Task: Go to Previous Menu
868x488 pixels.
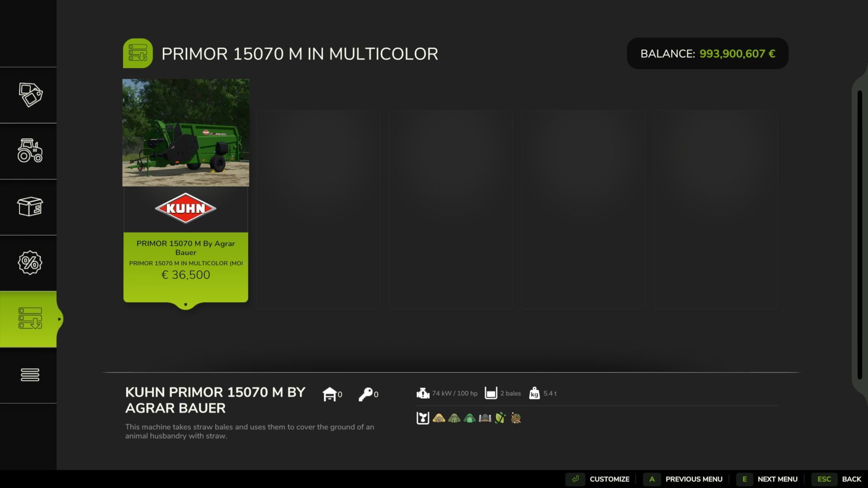Action: (x=693, y=479)
